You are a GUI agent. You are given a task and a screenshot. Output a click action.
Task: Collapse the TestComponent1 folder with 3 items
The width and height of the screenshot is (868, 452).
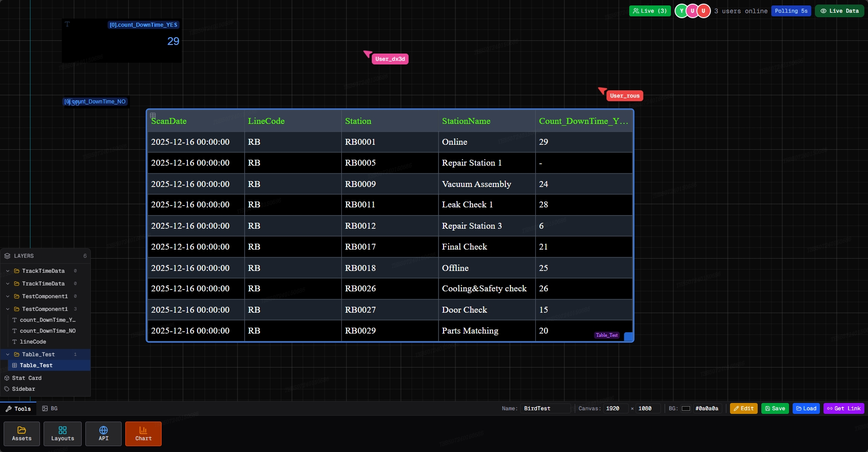click(8, 309)
